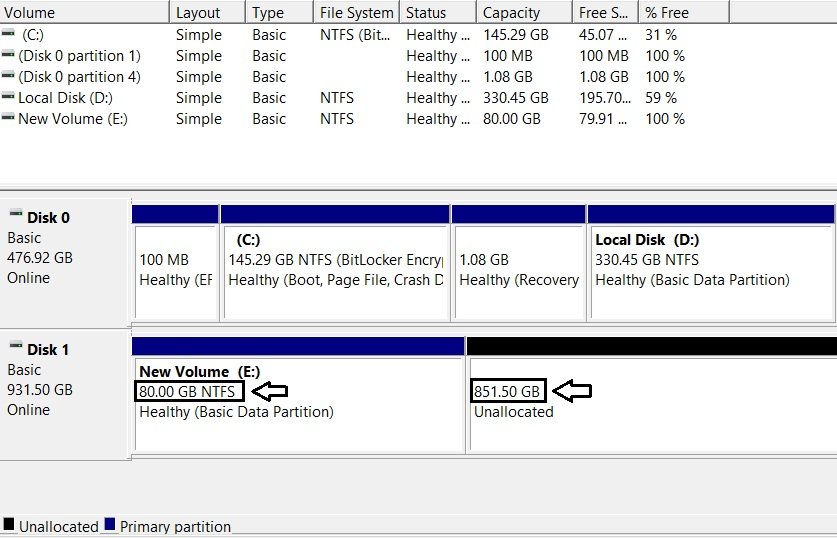
Task: Click the black Unallocated legend swatch
Action: [9, 524]
